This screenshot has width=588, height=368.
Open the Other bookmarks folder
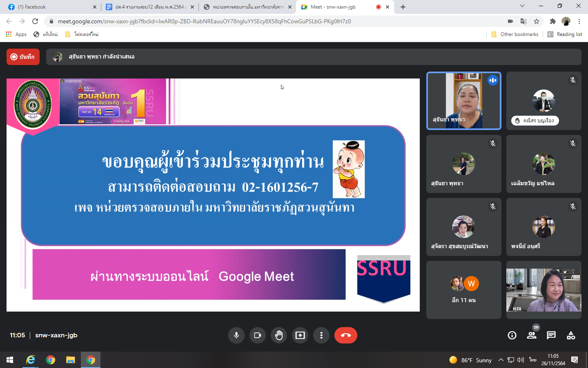(x=514, y=34)
